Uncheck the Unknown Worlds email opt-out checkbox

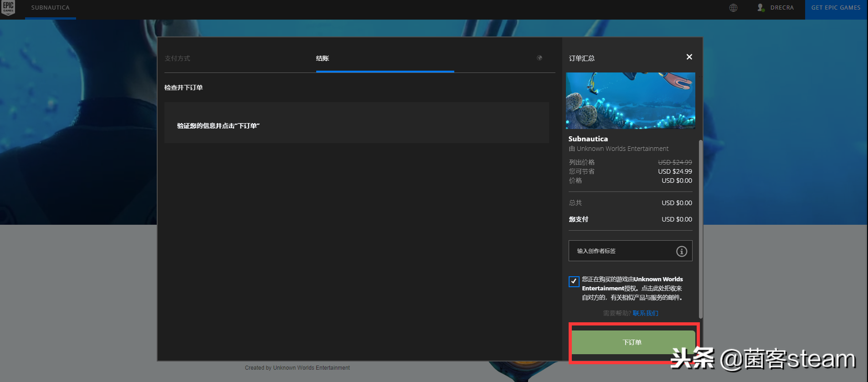point(574,281)
